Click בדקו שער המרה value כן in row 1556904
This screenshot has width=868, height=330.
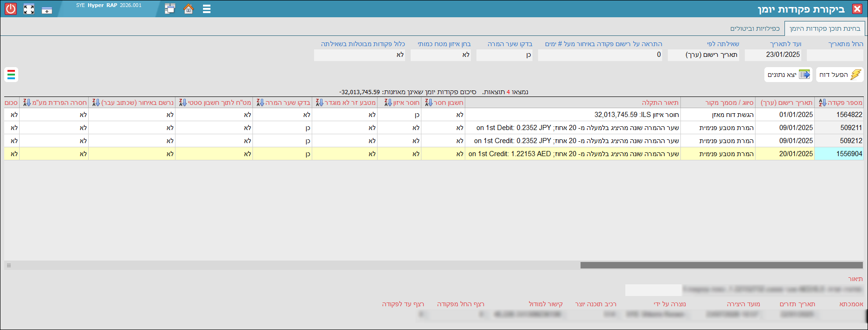(282, 154)
